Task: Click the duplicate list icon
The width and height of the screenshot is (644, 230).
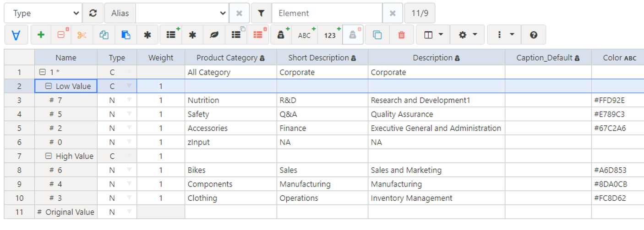Action: click(236, 35)
